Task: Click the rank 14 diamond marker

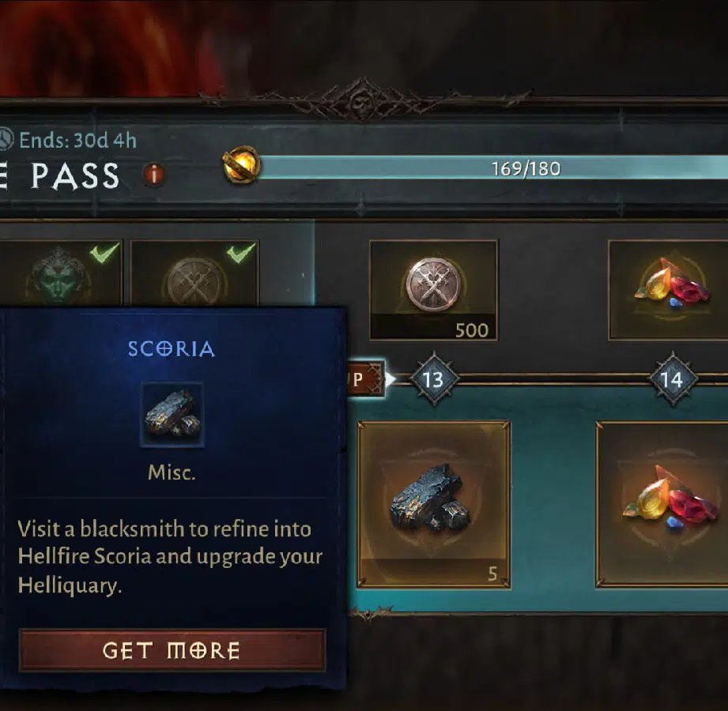Action: point(673,379)
